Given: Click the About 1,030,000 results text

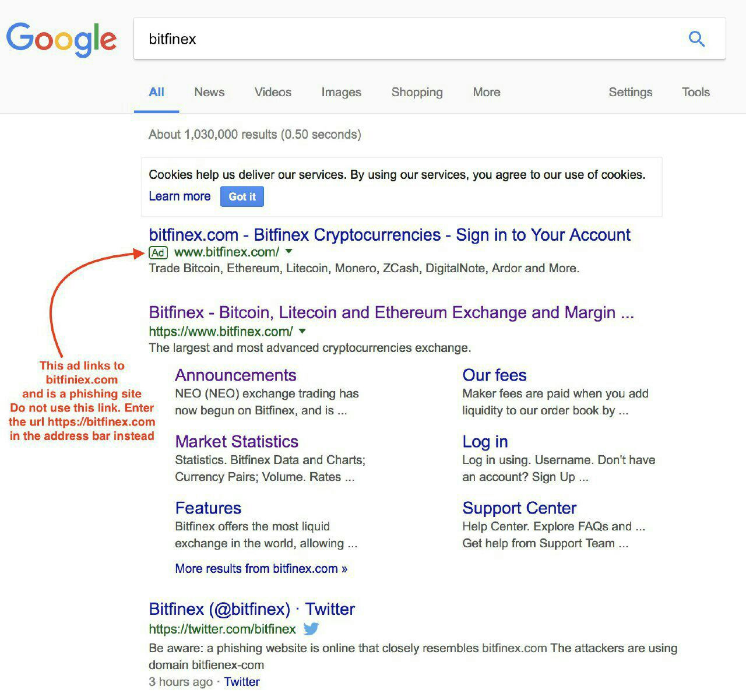Looking at the screenshot, I should coord(255,135).
